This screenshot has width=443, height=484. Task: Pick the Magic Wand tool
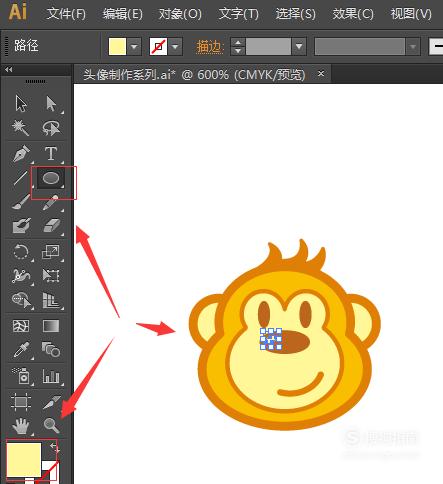pyautogui.click(x=21, y=128)
